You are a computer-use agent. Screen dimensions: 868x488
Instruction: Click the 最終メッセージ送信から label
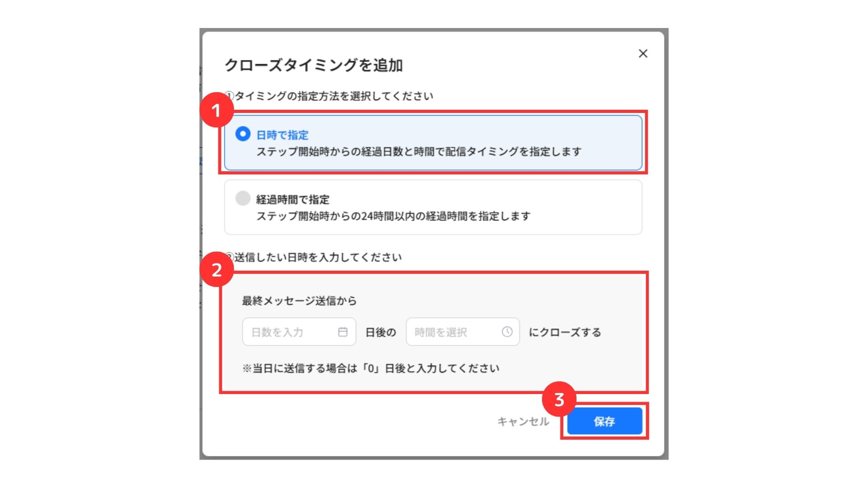coord(299,301)
